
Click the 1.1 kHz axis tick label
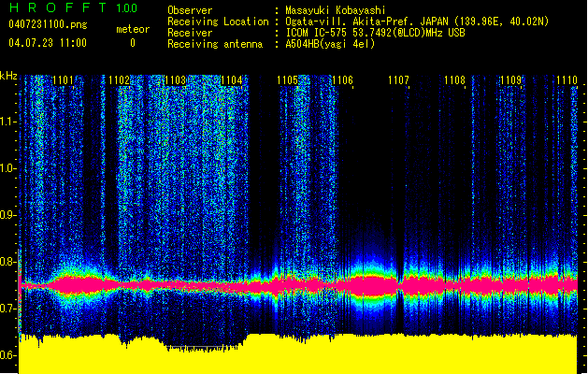click(7, 122)
